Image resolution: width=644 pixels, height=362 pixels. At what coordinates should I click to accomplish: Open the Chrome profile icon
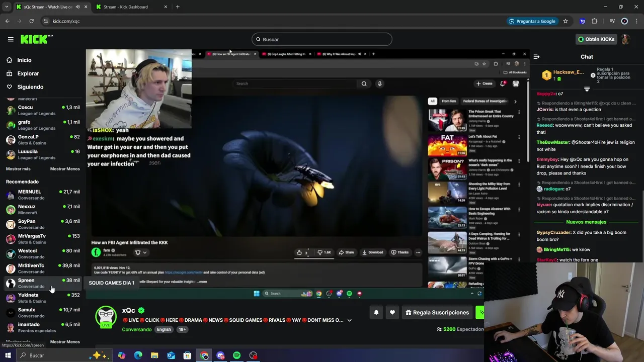coord(624,21)
